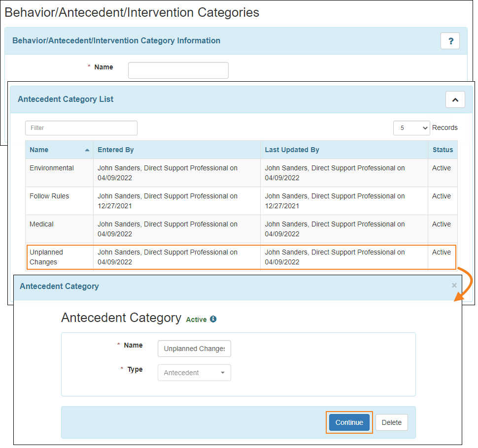Select the Antecedent Category List header bar
Image resolution: width=478 pixels, height=448 pixels.
click(65, 99)
